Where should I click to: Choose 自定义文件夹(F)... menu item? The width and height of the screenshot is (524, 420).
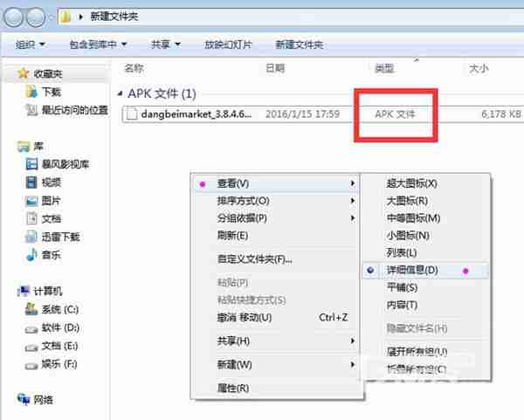click(276, 259)
